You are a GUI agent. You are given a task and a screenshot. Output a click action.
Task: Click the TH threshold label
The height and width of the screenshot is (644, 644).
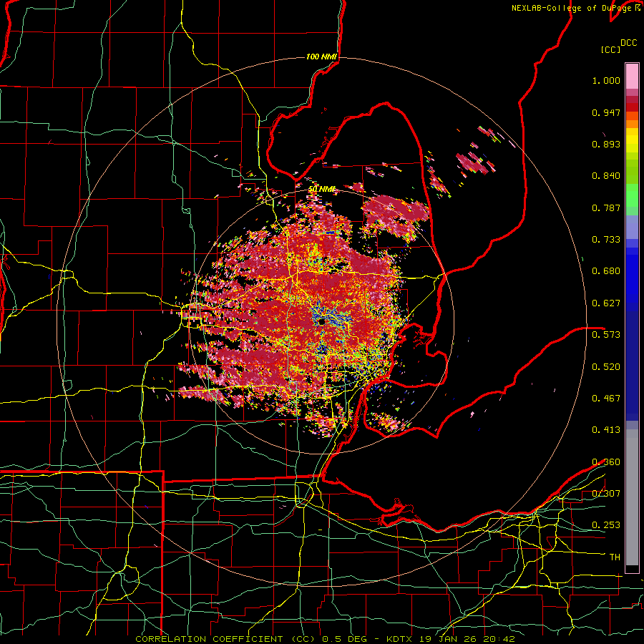pyautogui.click(x=615, y=557)
